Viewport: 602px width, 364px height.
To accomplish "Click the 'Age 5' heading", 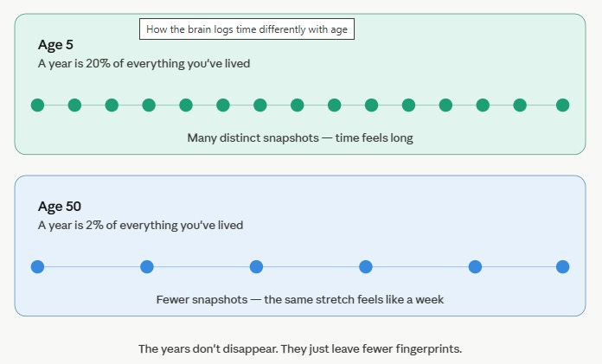I will (x=55, y=45).
